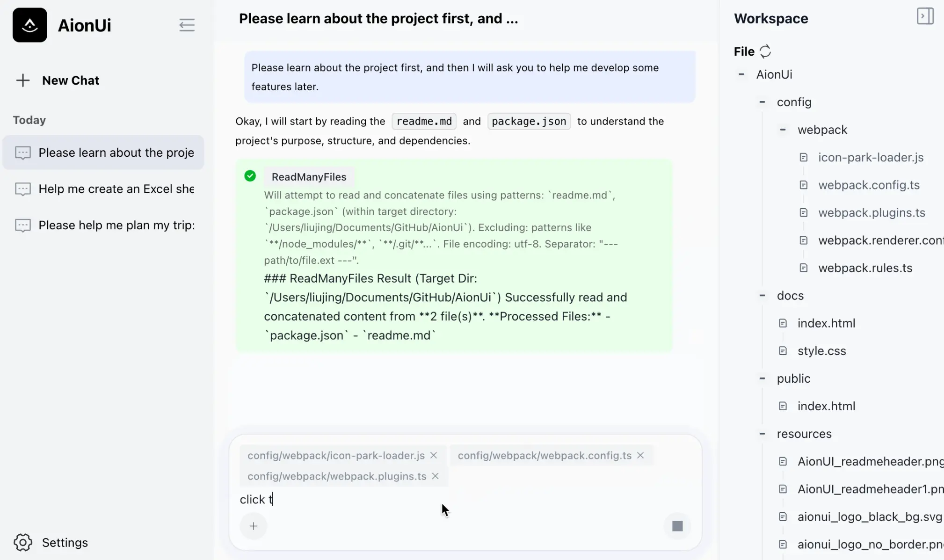
Task: Remove the icon-park-loader.js attachment tag
Action: [433, 455]
